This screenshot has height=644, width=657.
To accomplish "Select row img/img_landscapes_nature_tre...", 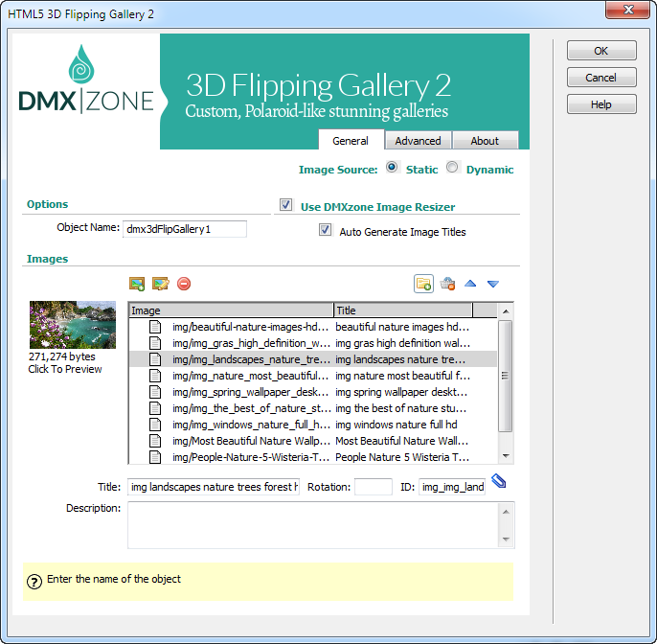I will (313, 359).
